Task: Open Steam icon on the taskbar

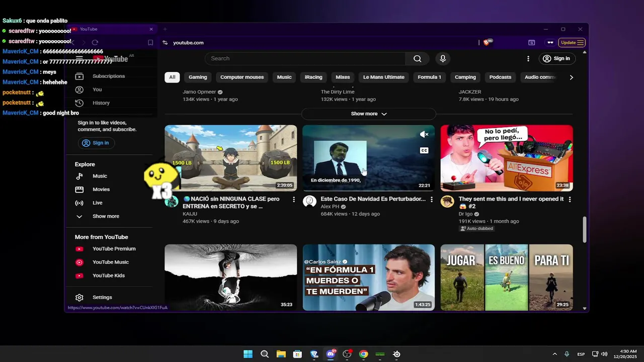Action: coord(396,354)
